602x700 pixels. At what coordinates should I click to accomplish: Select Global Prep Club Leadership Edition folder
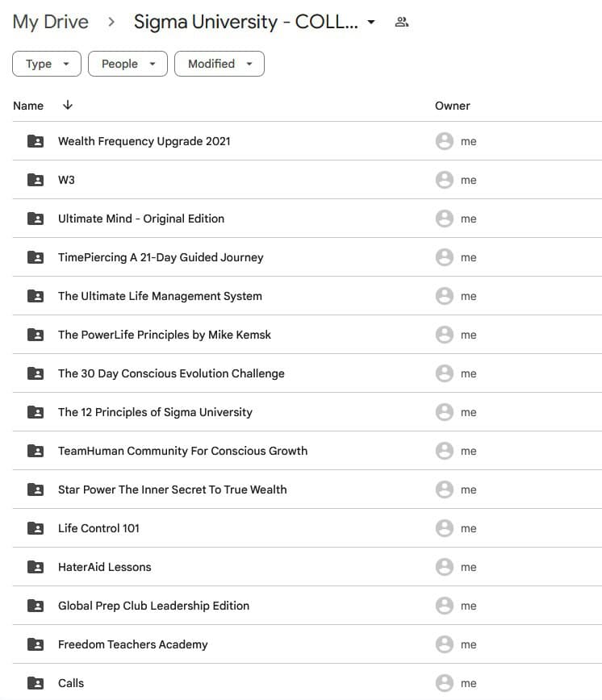click(153, 606)
